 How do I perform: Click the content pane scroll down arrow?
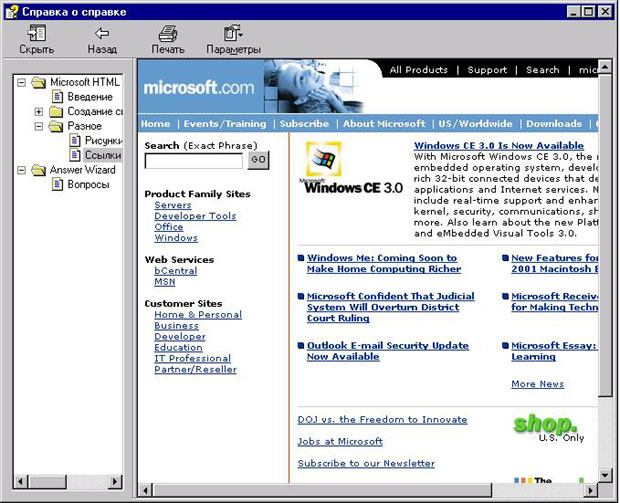pos(605,475)
